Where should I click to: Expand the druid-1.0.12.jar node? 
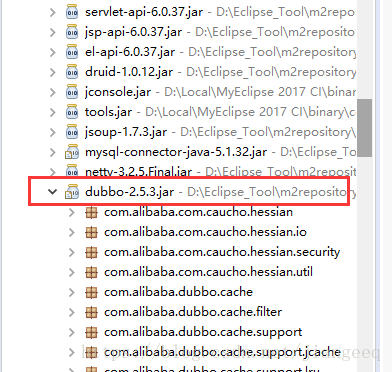point(53,72)
